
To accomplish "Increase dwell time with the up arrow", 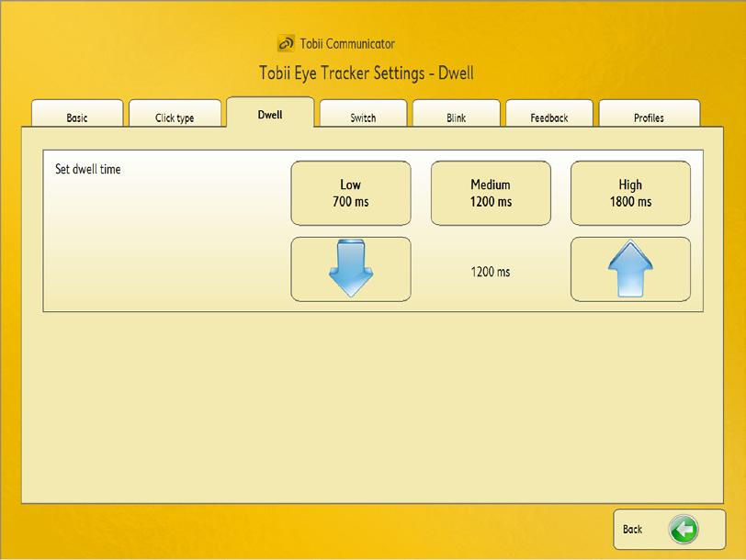I will click(x=630, y=269).
